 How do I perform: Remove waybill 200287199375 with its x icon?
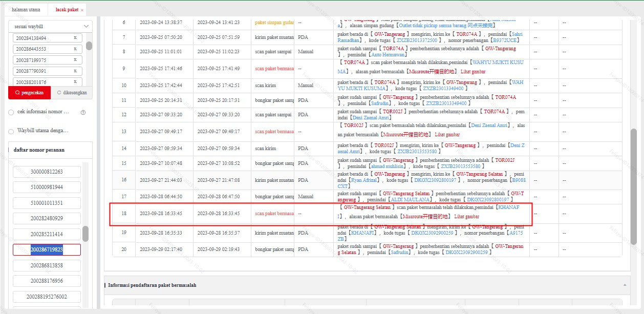click(75, 60)
